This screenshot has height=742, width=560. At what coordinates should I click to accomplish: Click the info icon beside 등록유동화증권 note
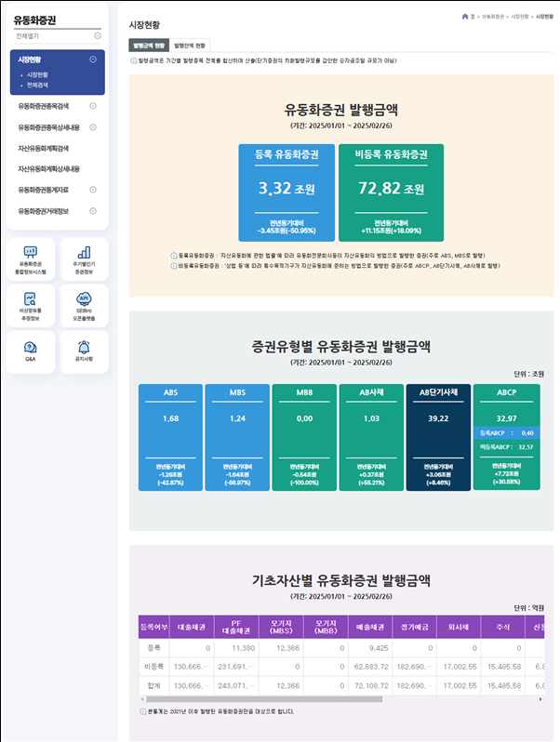pyautogui.click(x=173, y=255)
